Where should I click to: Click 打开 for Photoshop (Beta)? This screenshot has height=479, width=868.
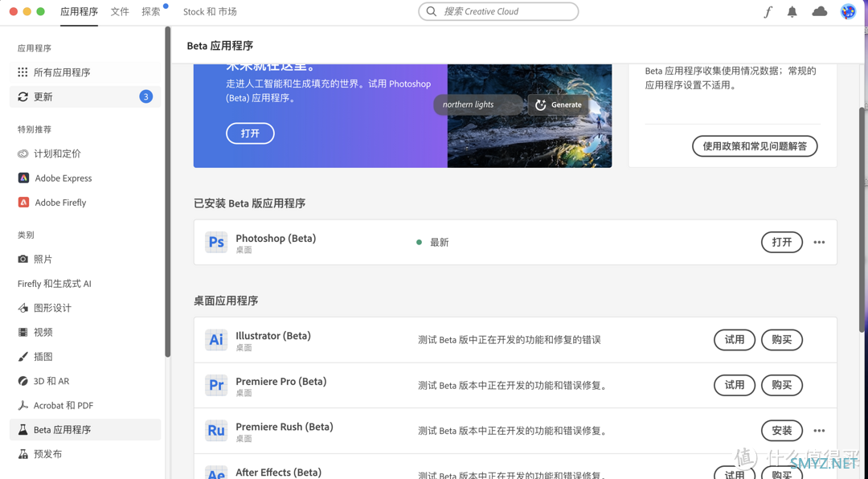pos(782,242)
